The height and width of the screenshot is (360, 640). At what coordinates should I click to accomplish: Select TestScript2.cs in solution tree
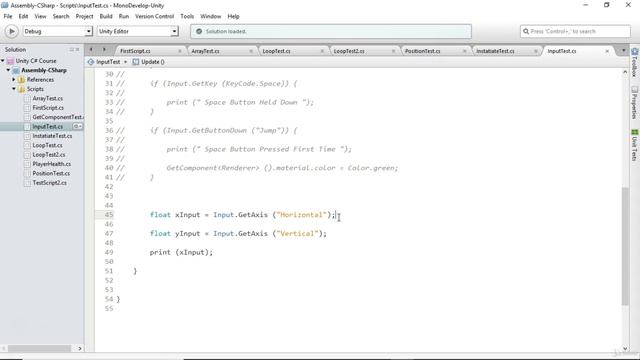click(49, 183)
